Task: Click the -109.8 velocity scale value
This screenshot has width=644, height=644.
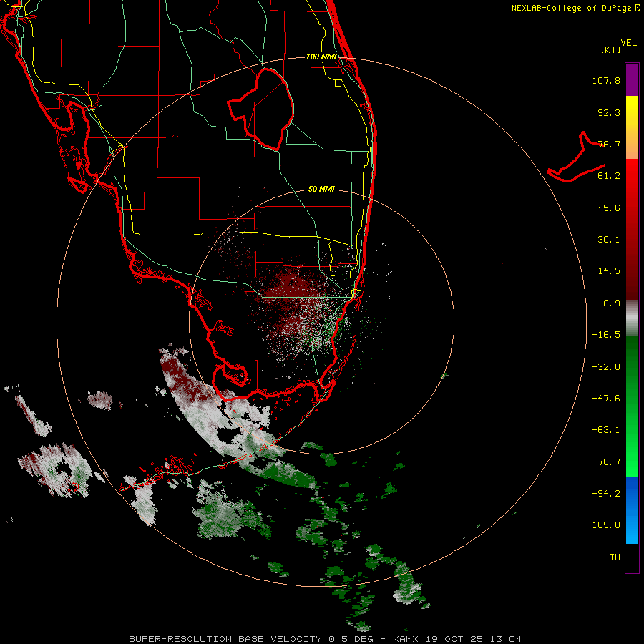Action: (x=603, y=525)
